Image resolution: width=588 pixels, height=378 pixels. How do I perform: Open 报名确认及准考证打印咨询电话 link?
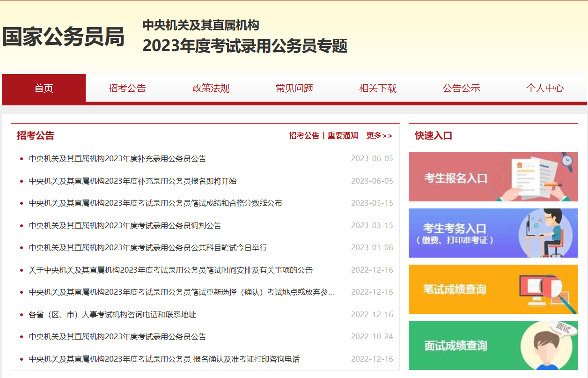click(164, 359)
